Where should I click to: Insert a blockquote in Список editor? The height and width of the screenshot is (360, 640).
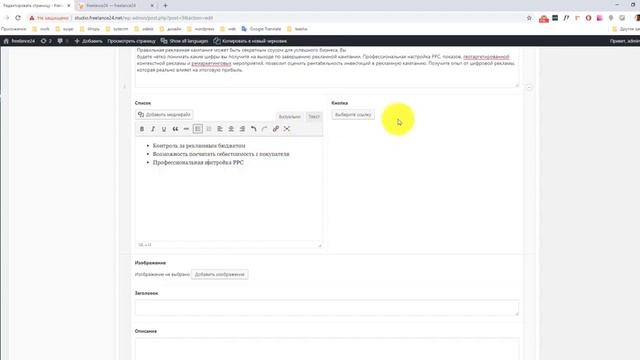[x=175, y=129]
